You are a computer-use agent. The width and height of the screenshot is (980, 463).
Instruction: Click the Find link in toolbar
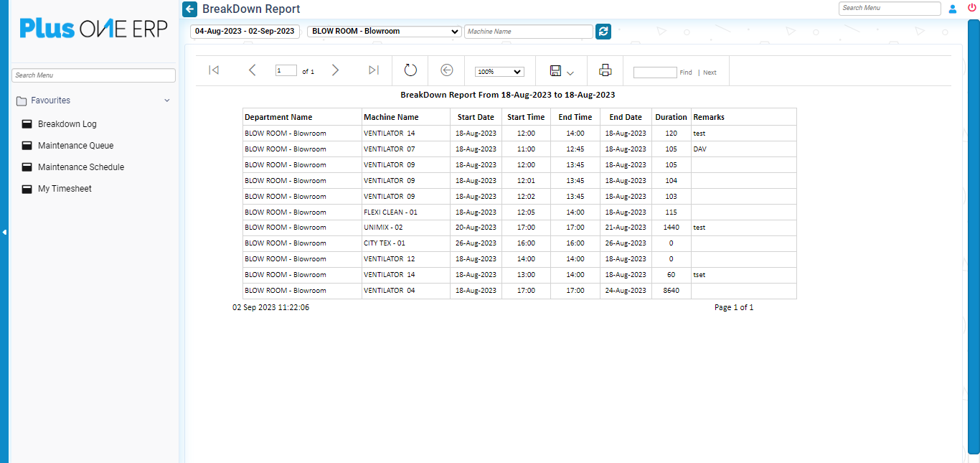click(686, 73)
